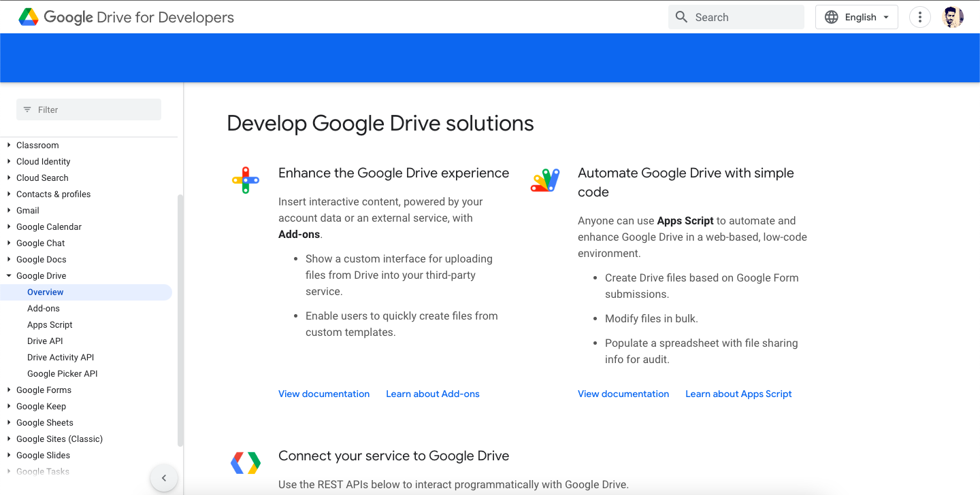980x495 pixels.
Task: Collapse the Google Drive section
Action: [9, 275]
